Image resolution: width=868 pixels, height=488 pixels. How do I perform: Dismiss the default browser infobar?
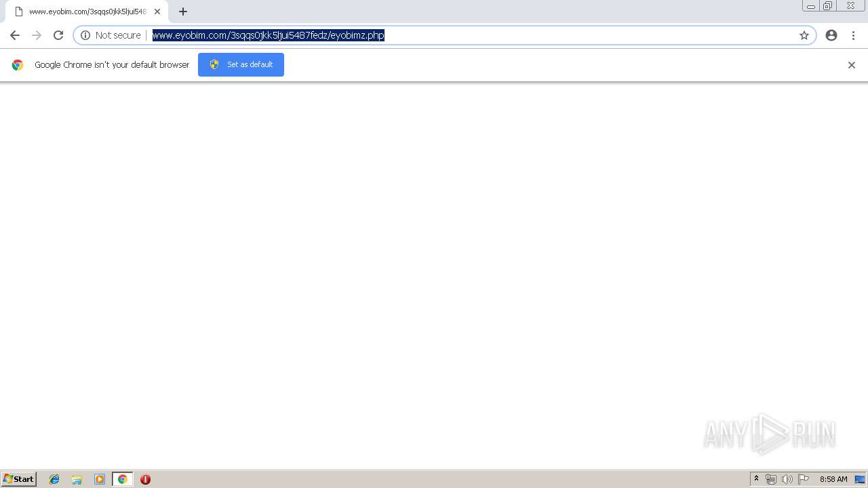point(852,65)
